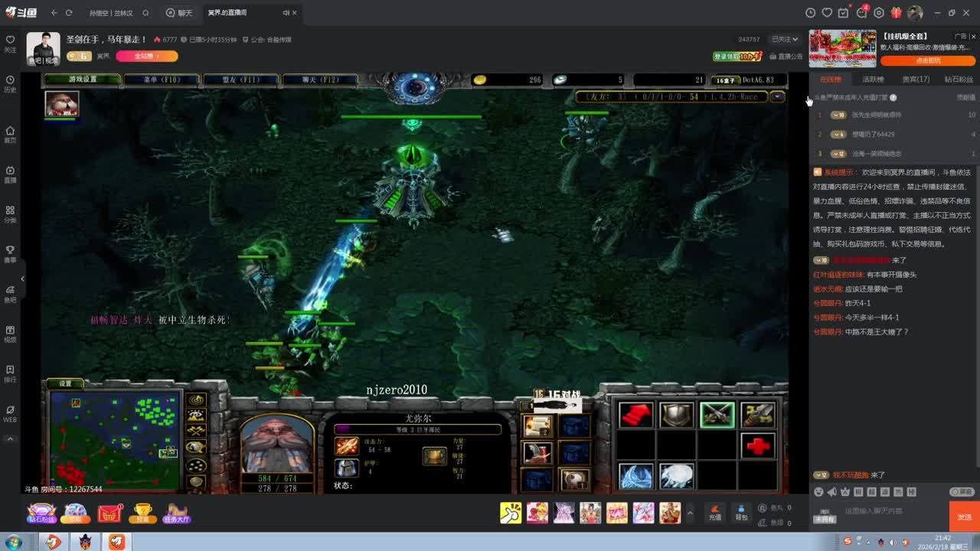
Task: Click the refresh icon in the title bar
Action: 69,13
